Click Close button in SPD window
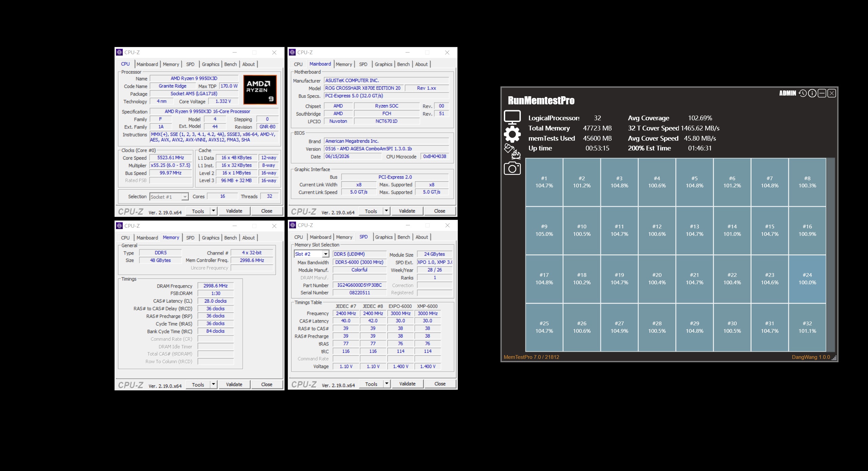868x471 pixels. pos(440,384)
